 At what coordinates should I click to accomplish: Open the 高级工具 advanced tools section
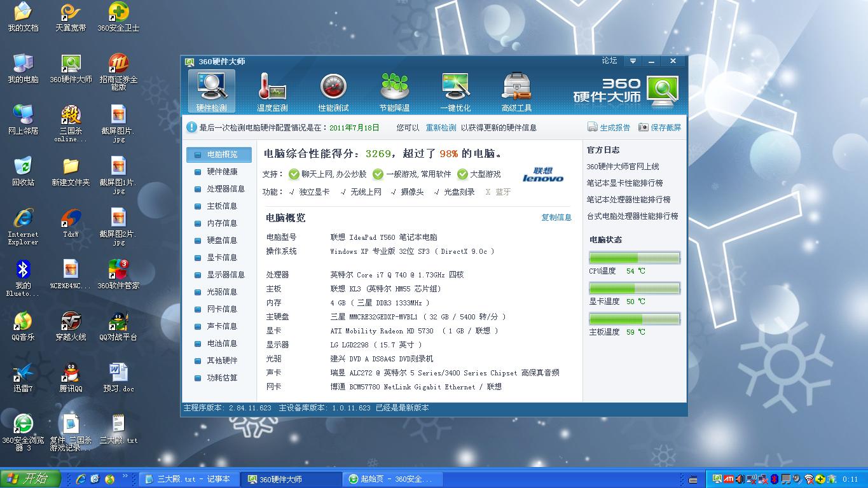pyautogui.click(x=516, y=92)
